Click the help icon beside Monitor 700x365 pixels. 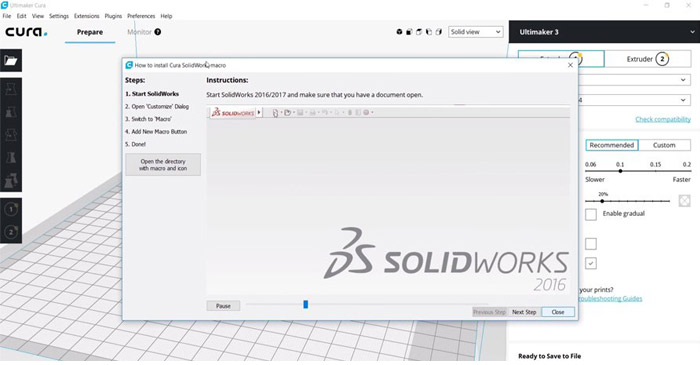(158, 32)
